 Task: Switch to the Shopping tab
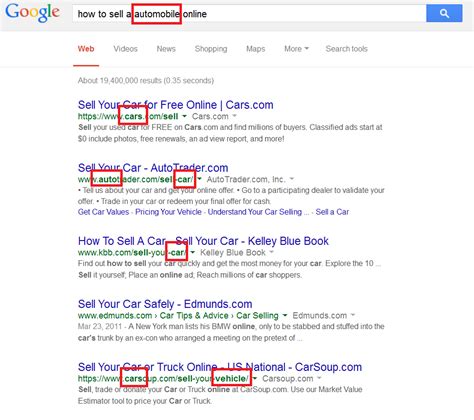pos(211,49)
